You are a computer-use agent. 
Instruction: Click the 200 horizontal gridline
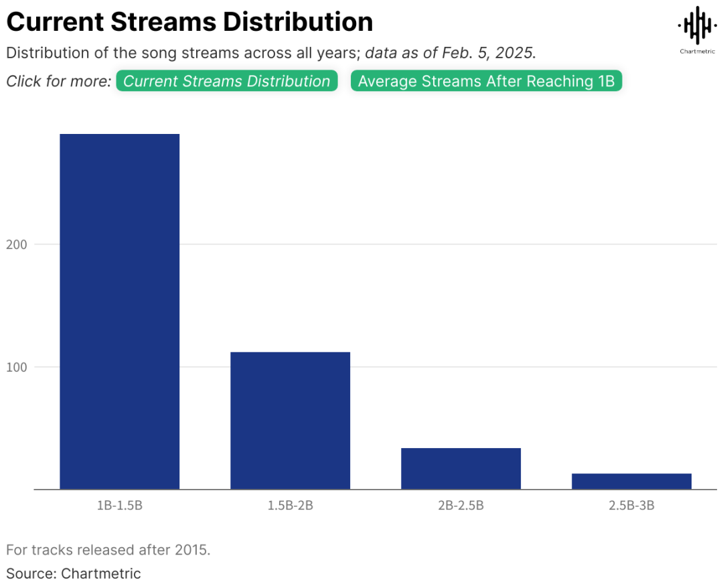[375, 244]
